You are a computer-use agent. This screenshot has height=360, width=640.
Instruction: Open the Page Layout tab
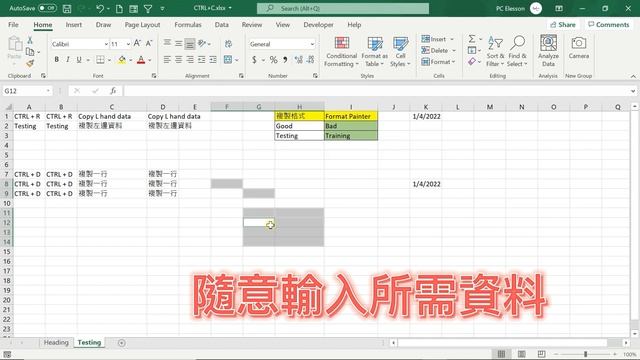pyautogui.click(x=142, y=24)
